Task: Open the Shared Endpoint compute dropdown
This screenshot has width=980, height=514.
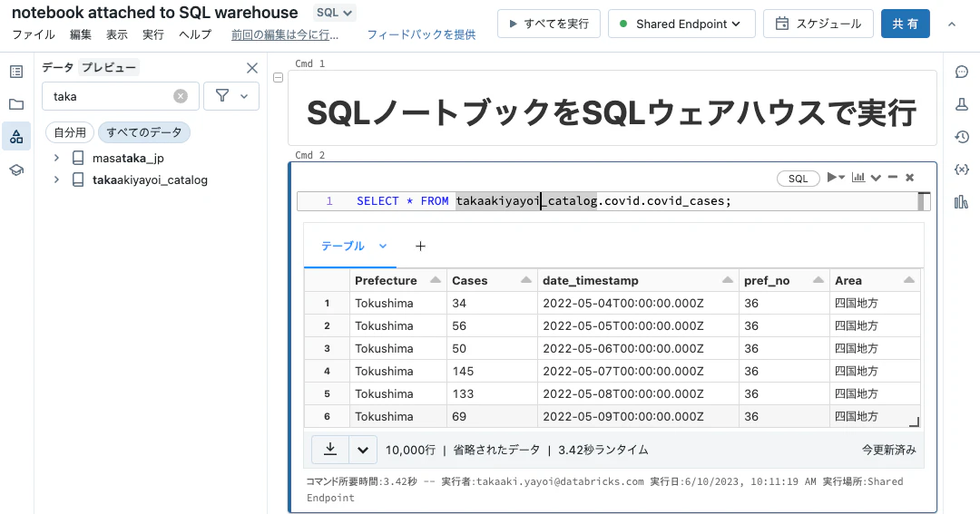Action: coord(681,24)
